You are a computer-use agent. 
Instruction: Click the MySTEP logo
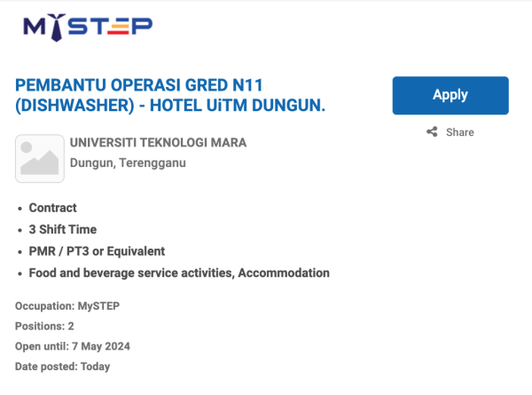[x=87, y=28]
